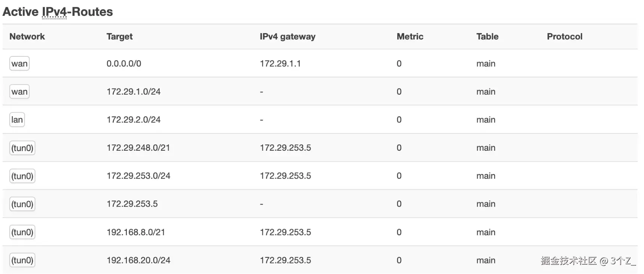Select the Target column header
Image resolution: width=644 pixels, height=274 pixels.
pyautogui.click(x=119, y=36)
